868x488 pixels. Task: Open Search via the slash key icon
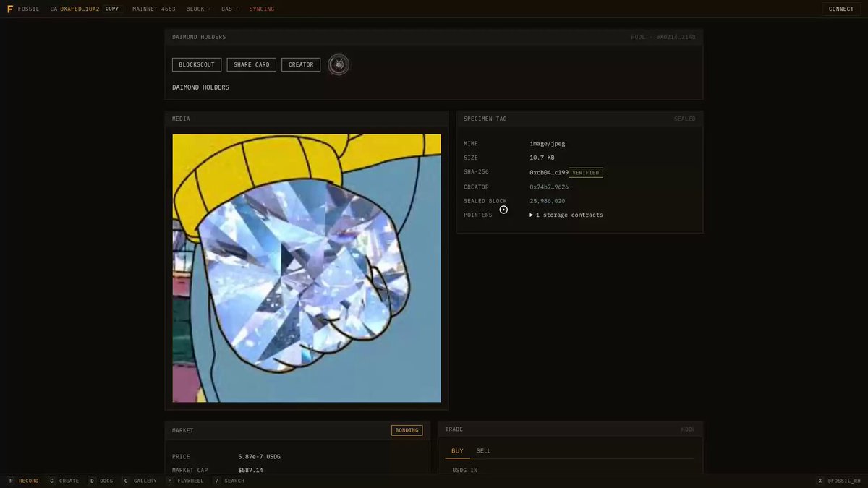[216, 481]
